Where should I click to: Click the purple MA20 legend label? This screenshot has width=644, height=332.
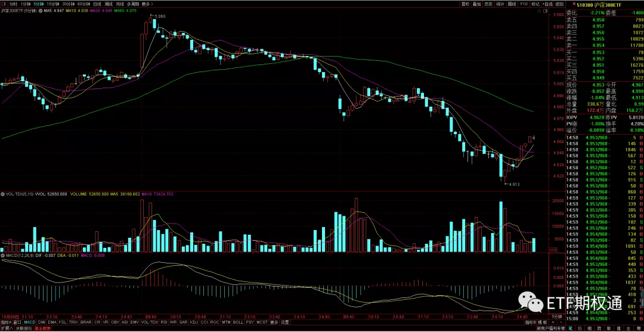pos(94,10)
